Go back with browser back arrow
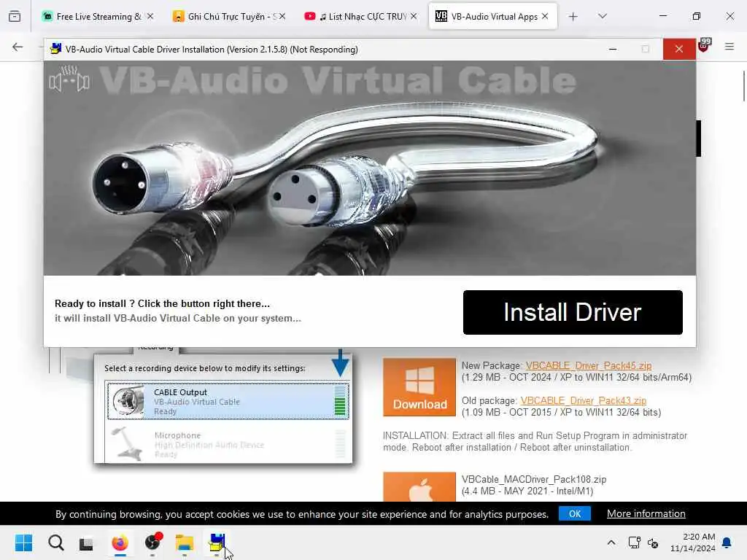 pos(18,47)
